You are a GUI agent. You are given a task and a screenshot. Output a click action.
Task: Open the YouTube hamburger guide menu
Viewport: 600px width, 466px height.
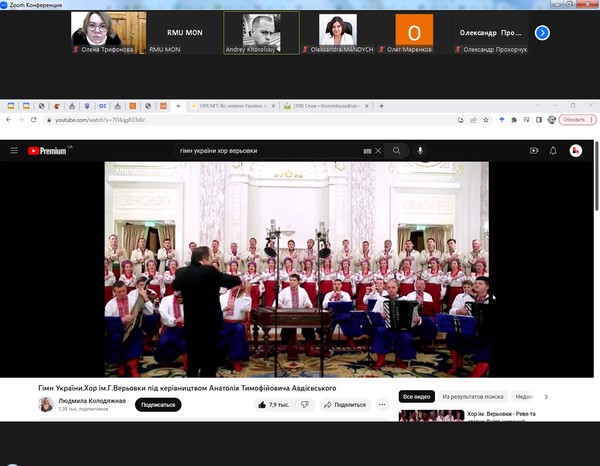[14, 151]
